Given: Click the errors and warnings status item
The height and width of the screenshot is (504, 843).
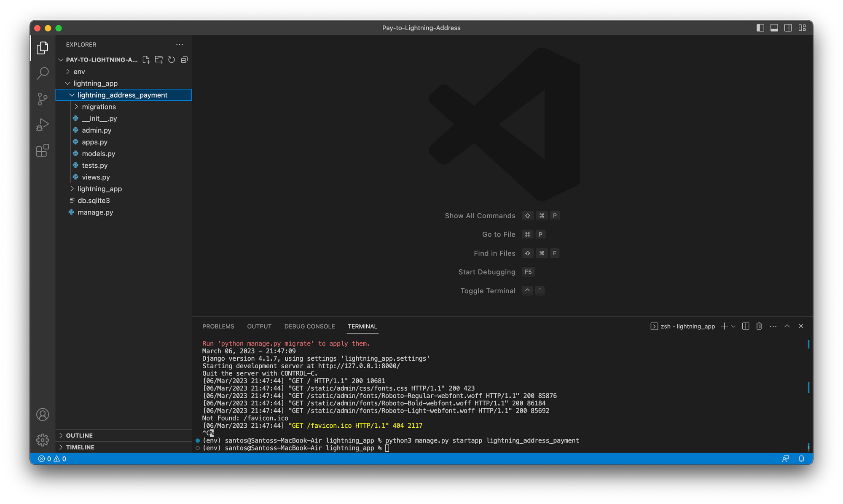Looking at the screenshot, I should (52, 459).
